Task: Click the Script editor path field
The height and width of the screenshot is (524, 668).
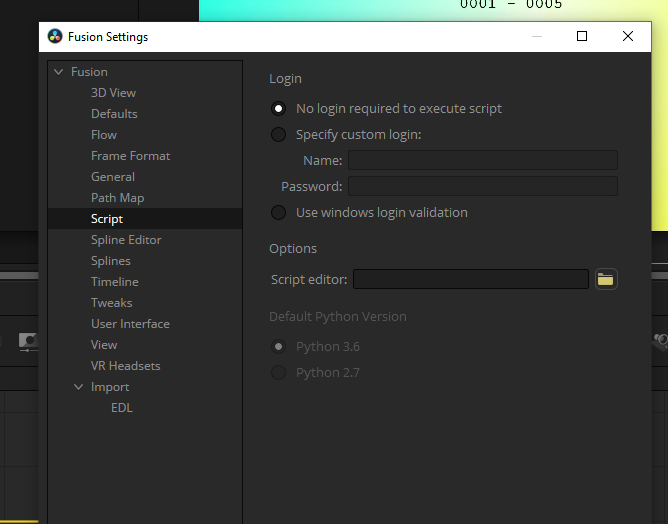Action: pos(471,279)
